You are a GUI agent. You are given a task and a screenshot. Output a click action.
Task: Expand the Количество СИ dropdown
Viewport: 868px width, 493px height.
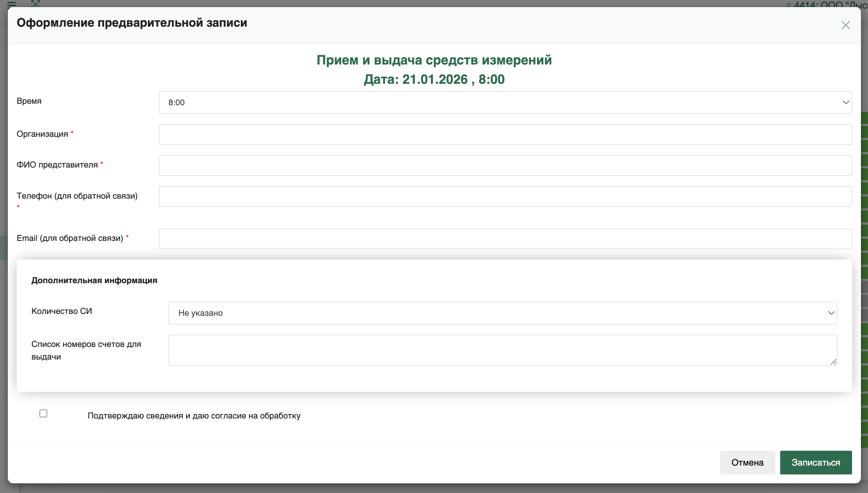click(502, 313)
